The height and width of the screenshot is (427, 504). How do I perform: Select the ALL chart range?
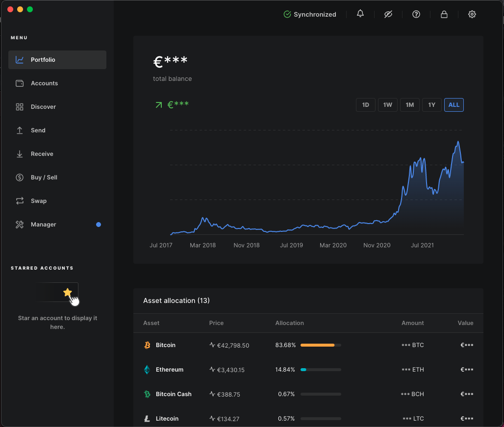coord(454,105)
